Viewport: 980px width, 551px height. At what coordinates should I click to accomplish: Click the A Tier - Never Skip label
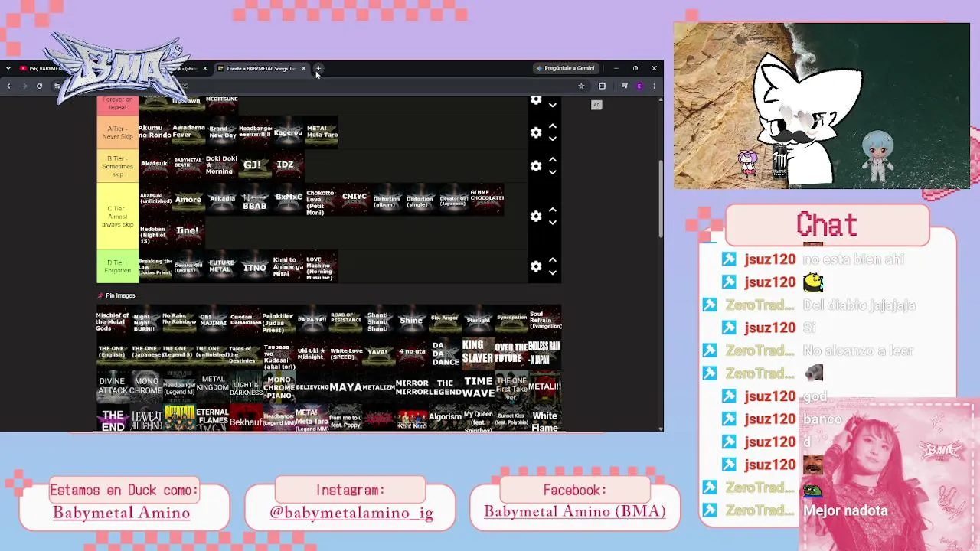click(x=117, y=133)
